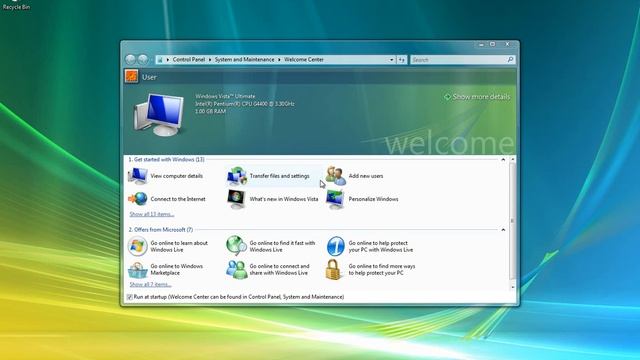Expand the arrow after System and Maintenance breadcrumb
Screen dimensions: 640x360
click(280, 60)
